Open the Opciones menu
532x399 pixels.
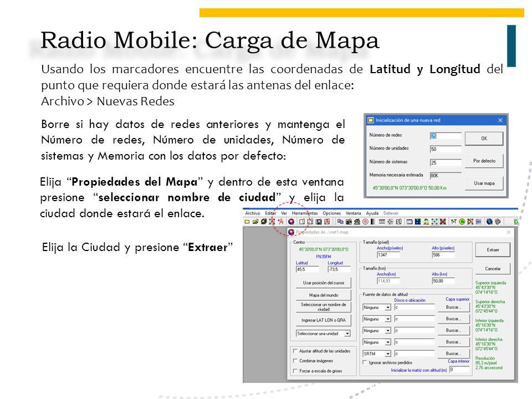coord(331,213)
